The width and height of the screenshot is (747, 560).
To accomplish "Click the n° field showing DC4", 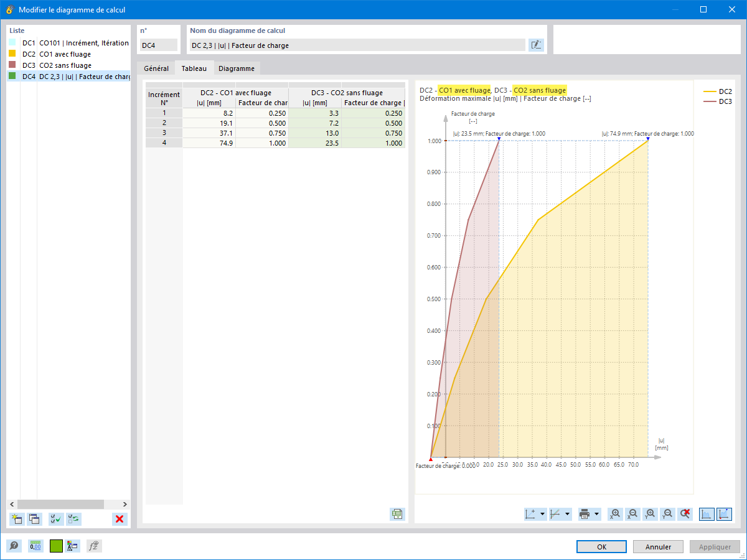I will [x=158, y=45].
